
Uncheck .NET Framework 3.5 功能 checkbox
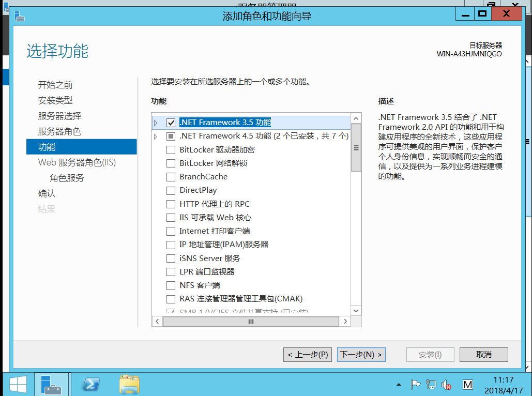[x=171, y=123]
